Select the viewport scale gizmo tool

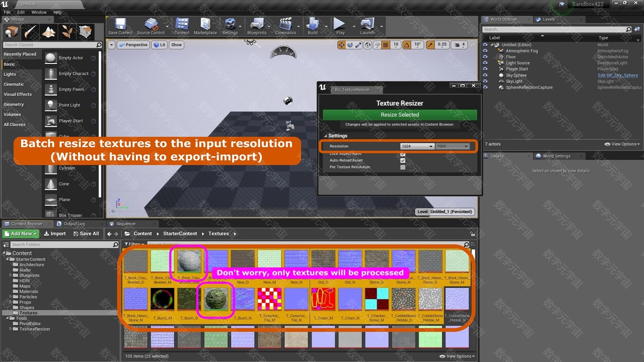(358, 45)
